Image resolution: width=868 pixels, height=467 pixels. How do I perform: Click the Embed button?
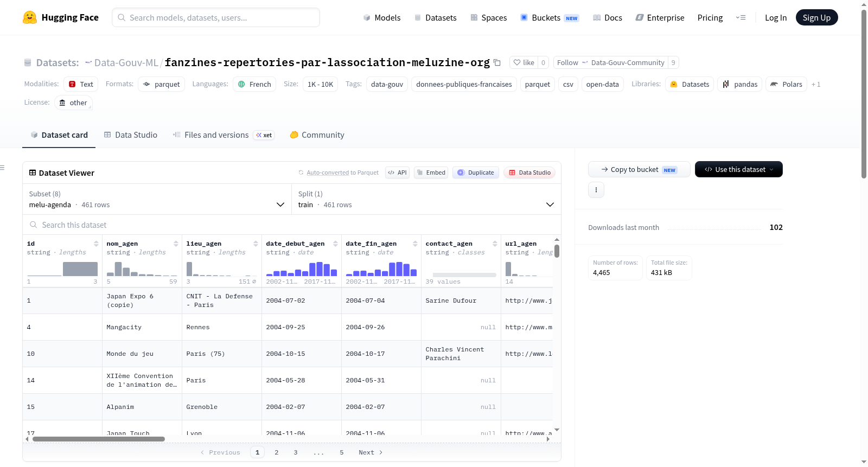[431, 172]
